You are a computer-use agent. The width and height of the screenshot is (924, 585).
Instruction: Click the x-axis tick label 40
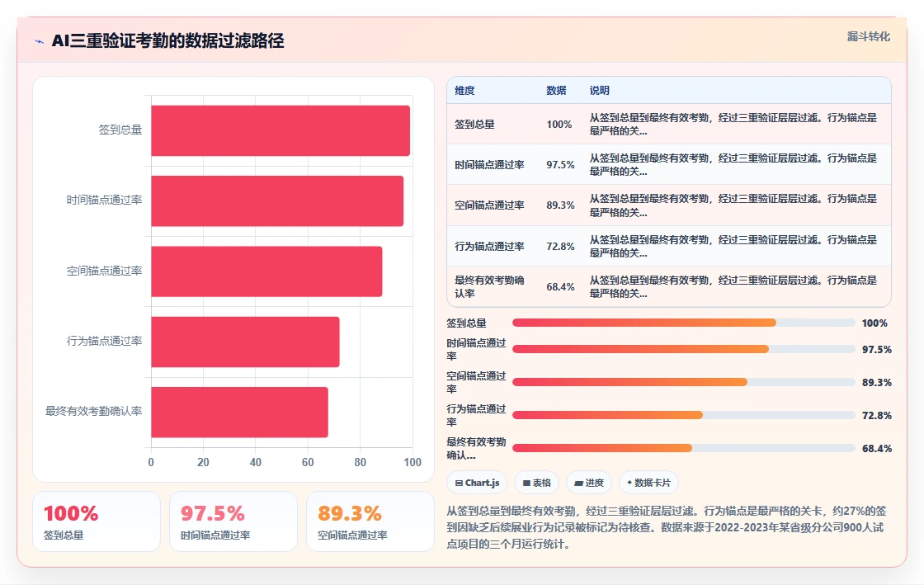pos(256,462)
